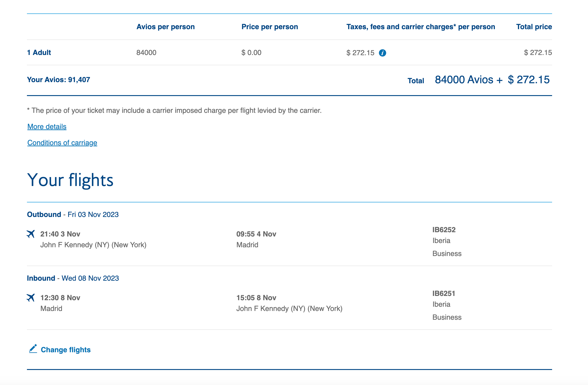This screenshot has height=385, width=588.
Task: Click the pencil edit icon
Action: (33, 349)
